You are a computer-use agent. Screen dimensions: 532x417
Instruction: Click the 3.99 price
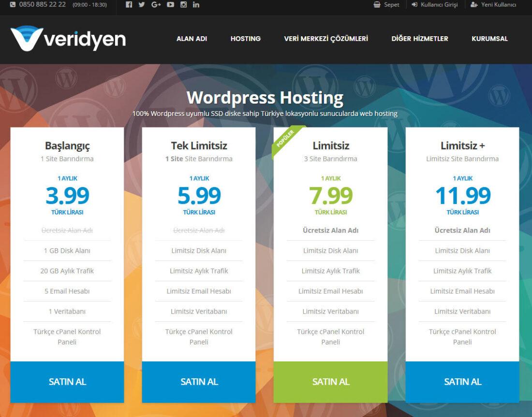(x=67, y=196)
